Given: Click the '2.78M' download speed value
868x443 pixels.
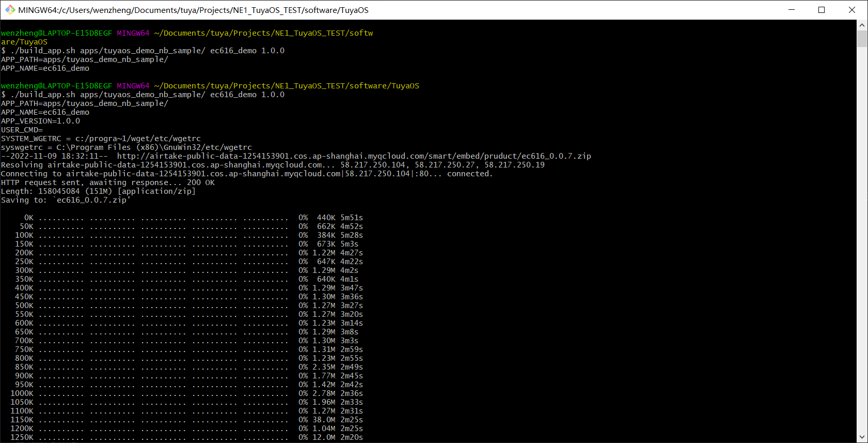Looking at the screenshot, I should tap(324, 393).
